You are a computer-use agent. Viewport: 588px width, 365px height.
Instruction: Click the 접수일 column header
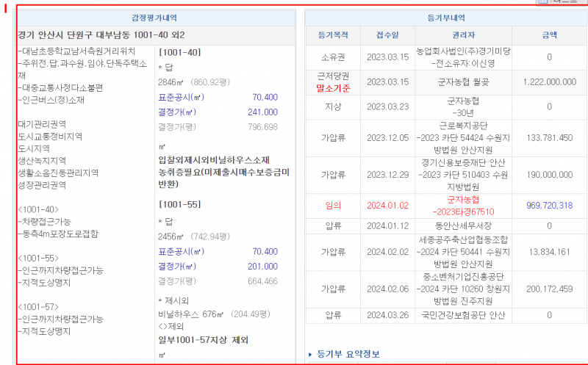(x=387, y=35)
